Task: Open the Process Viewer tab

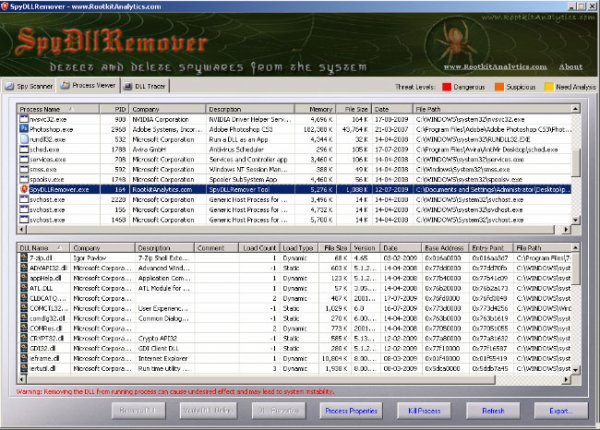Action: (x=88, y=85)
